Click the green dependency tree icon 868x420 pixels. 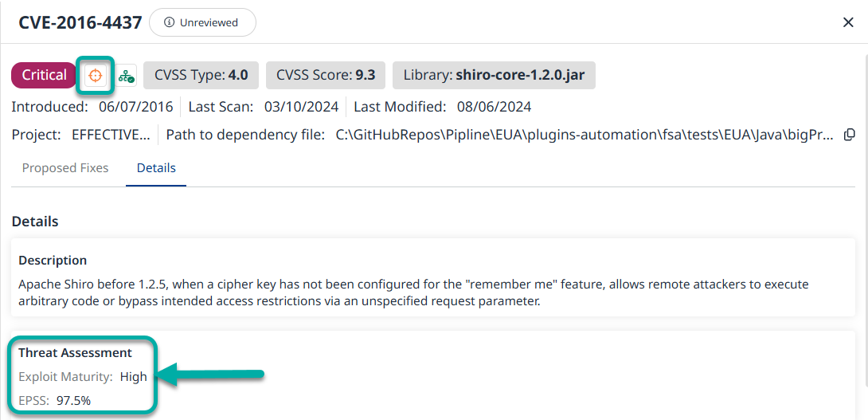(127, 77)
